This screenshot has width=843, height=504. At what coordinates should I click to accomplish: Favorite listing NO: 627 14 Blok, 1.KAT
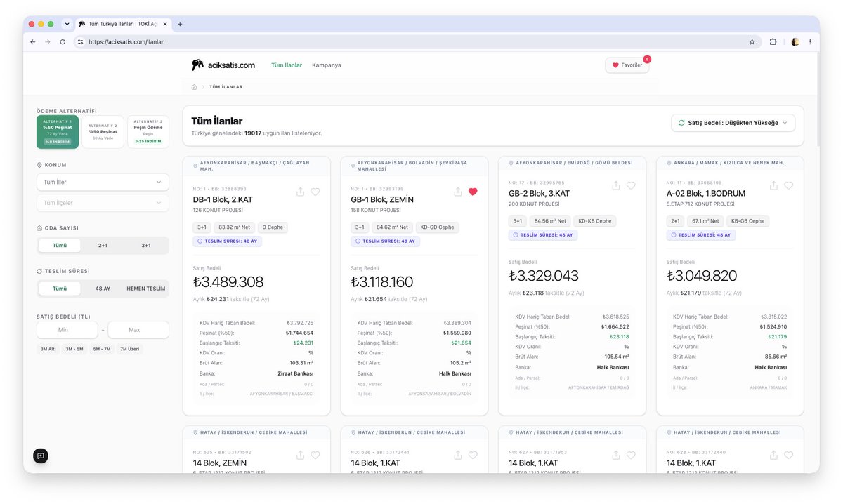[631, 455]
